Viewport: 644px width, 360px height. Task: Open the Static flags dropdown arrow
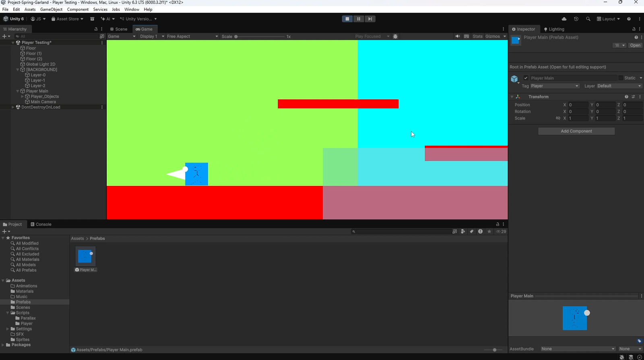[640, 78]
